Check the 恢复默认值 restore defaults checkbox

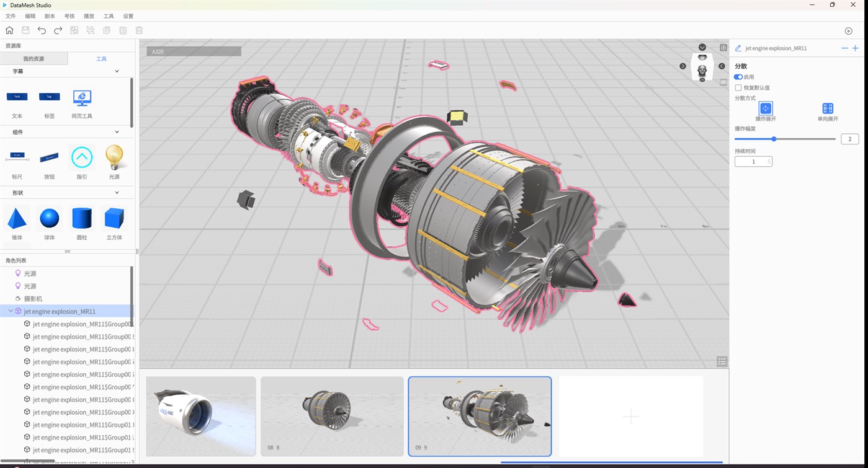pyautogui.click(x=738, y=88)
